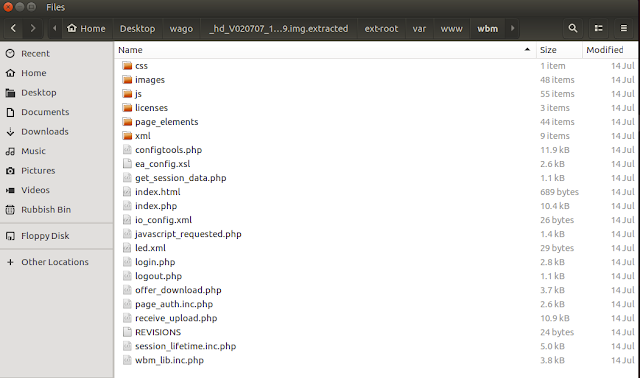Image resolution: width=640 pixels, height=378 pixels.
Task: Select logout.php file name
Action: pos(158,276)
